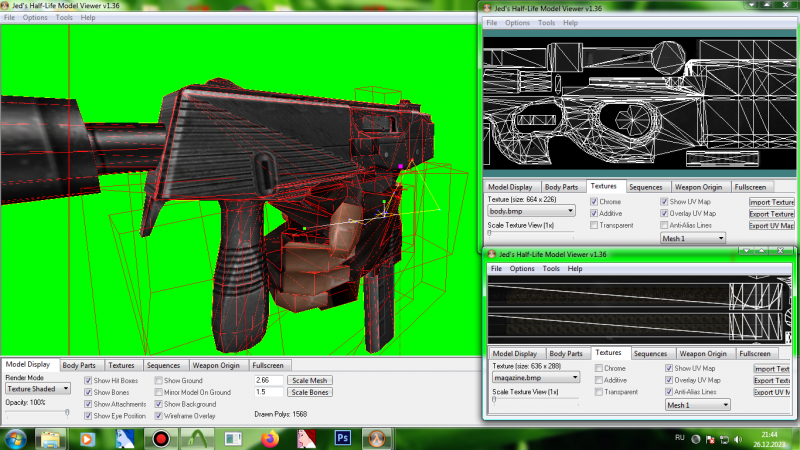Image resolution: width=800 pixels, height=450 pixels.
Task: Click Import Texture in the body.bmp window
Action: [771, 202]
